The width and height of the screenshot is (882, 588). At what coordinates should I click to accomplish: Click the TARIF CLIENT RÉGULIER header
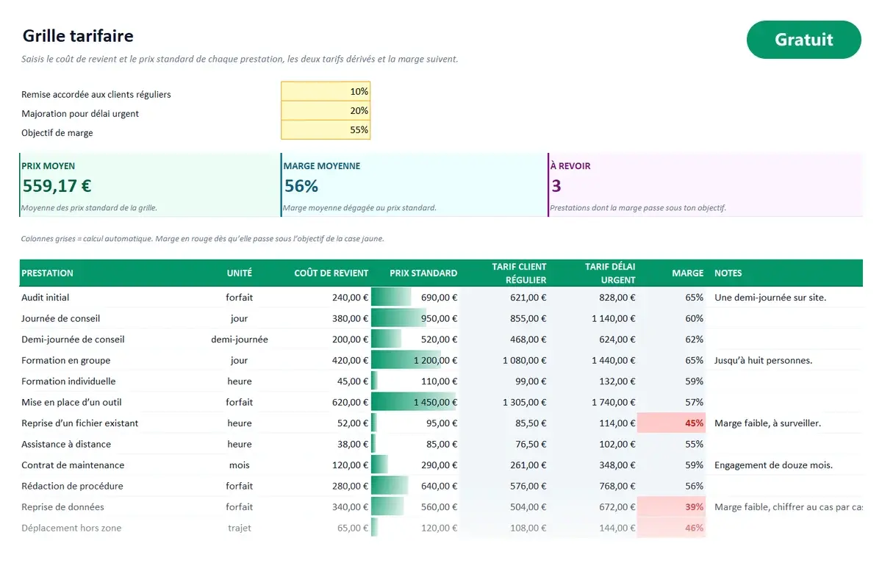(520, 273)
